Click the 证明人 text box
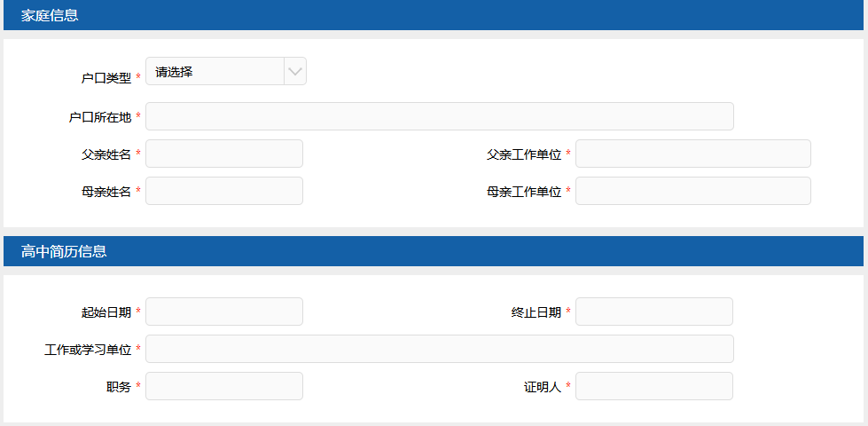This screenshot has height=426, width=868. (x=654, y=385)
